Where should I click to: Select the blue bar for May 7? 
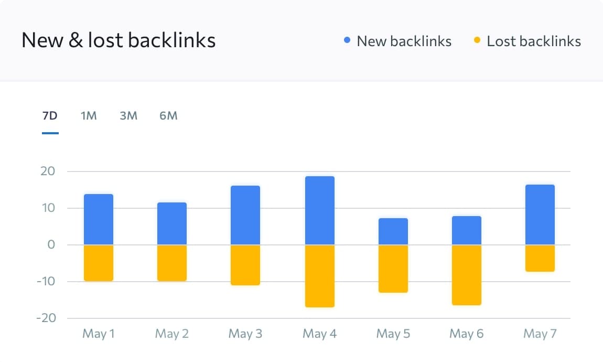coord(540,215)
